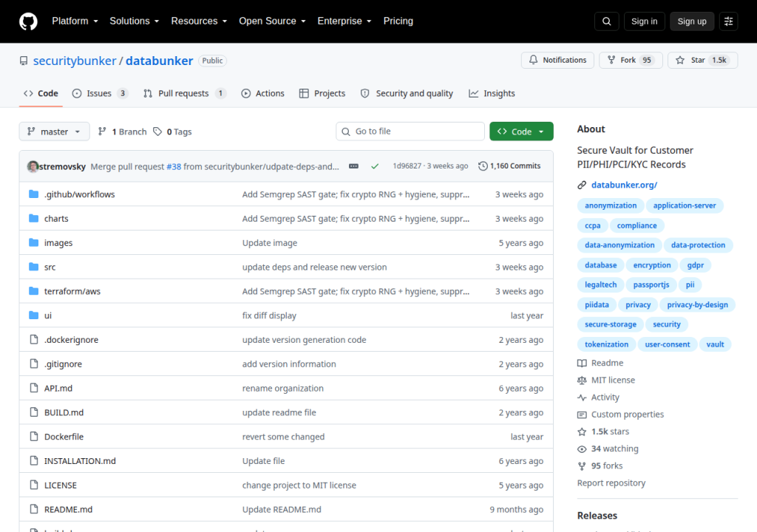Switch to the Actions tab

[x=262, y=94]
